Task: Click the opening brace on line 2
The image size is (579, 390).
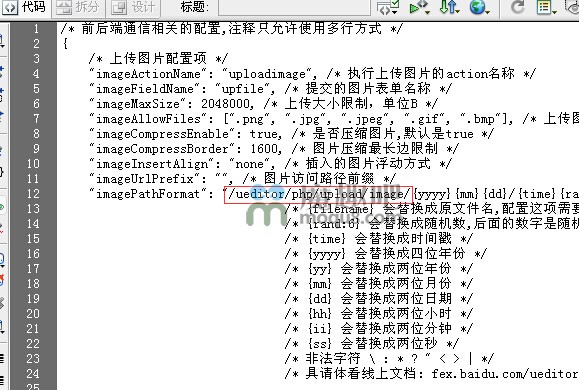Action: (x=65, y=44)
